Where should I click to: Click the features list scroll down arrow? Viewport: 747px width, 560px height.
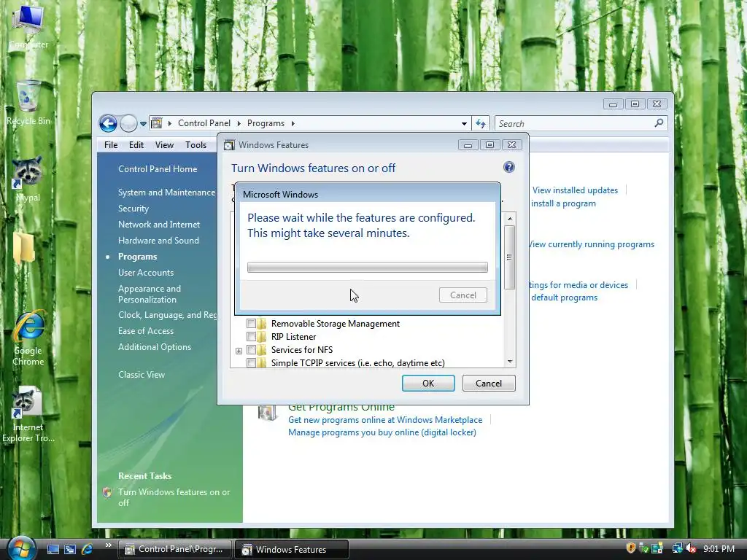point(510,362)
